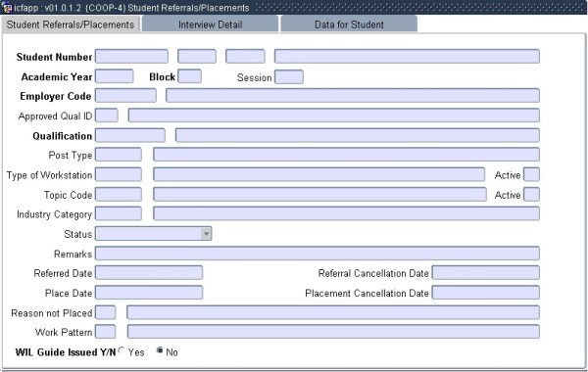The image size is (588, 372).
Task: Click the Place Date field
Action: tap(149, 293)
